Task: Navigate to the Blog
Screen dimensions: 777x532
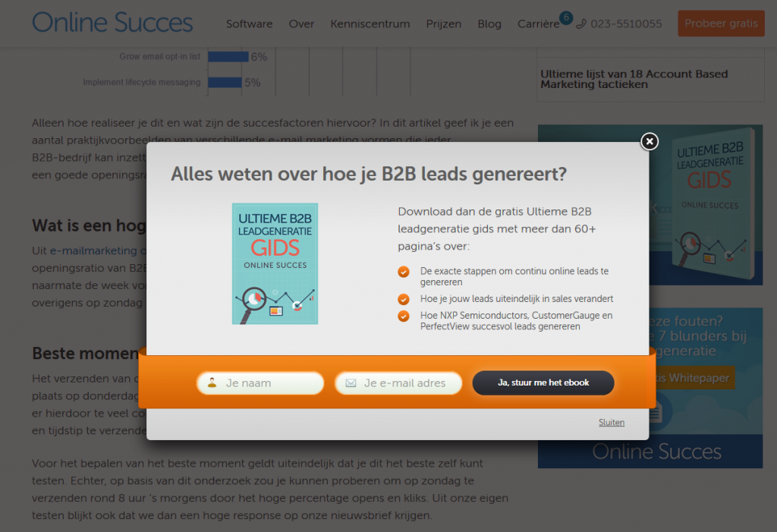Action: click(x=489, y=24)
